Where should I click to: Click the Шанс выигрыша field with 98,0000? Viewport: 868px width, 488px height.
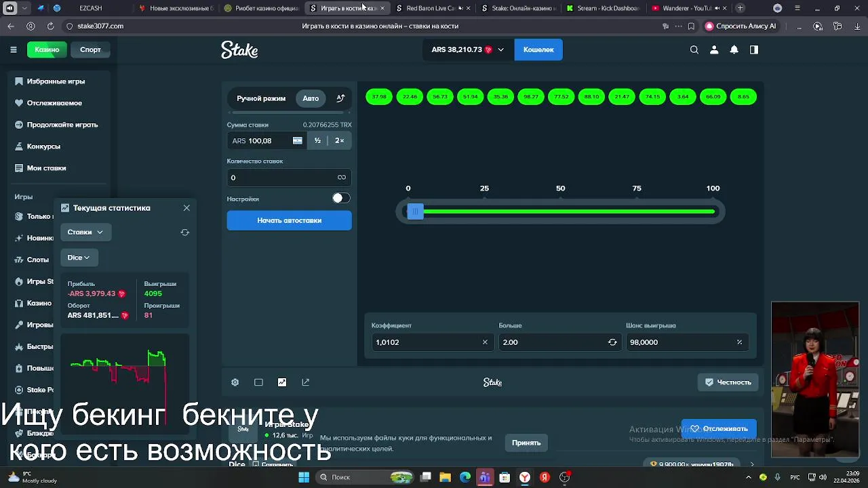[687, 342]
